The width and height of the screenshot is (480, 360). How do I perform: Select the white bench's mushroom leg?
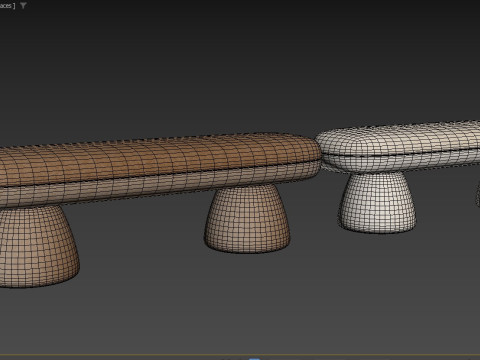pyautogui.click(x=377, y=202)
